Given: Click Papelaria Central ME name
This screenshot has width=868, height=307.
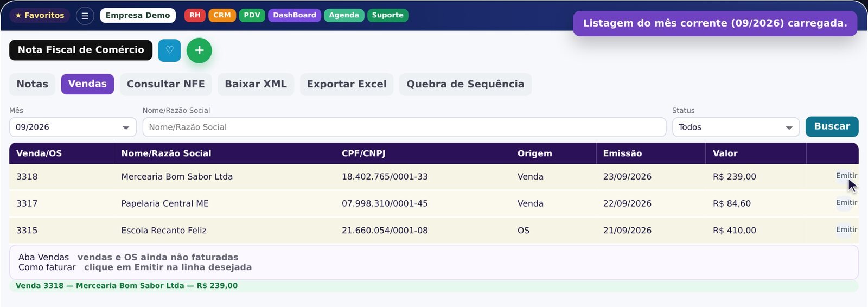Looking at the screenshot, I should [165, 204].
